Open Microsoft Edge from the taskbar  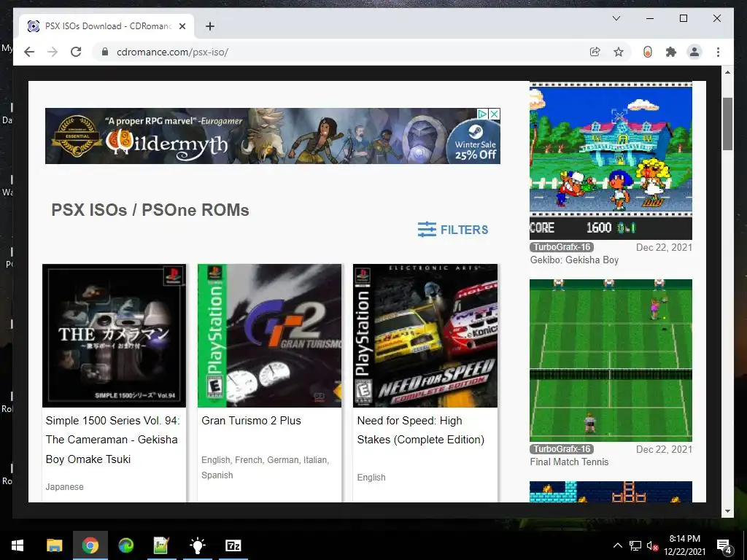pos(125,545)
